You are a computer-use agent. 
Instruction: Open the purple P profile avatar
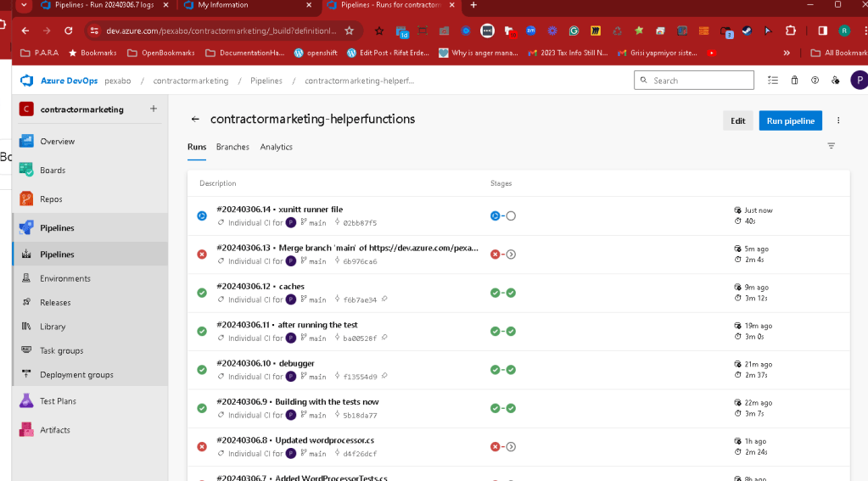pyautogui.click(x=860, y=81)
